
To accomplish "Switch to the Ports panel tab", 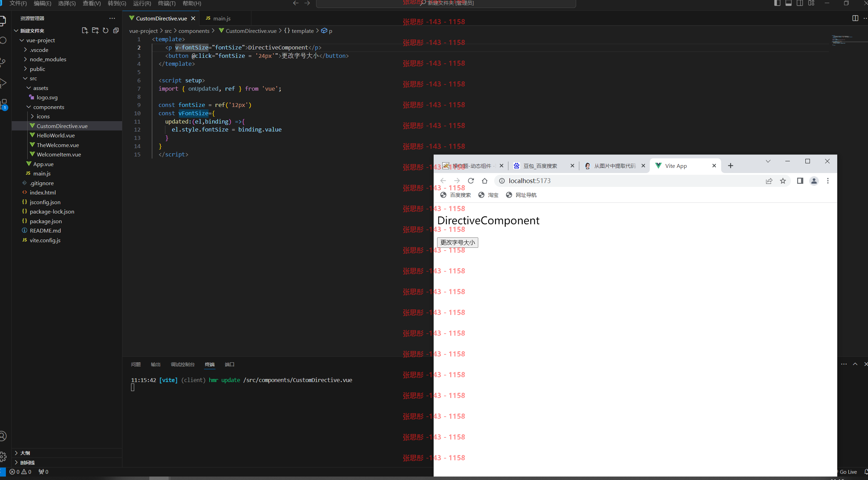I will coord(230,364).
